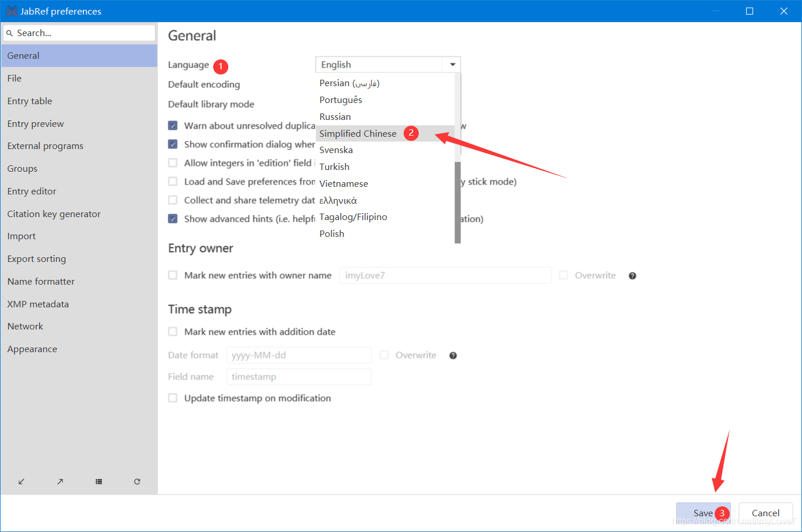
Task: Click help icon beside date format Overwrite
Action: click(x=453, y=356)
